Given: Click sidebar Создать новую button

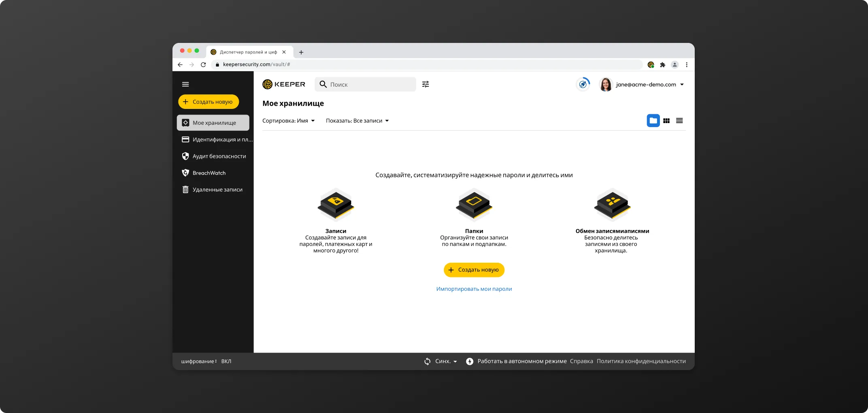Looking at the screenshot, I should 208,102.
